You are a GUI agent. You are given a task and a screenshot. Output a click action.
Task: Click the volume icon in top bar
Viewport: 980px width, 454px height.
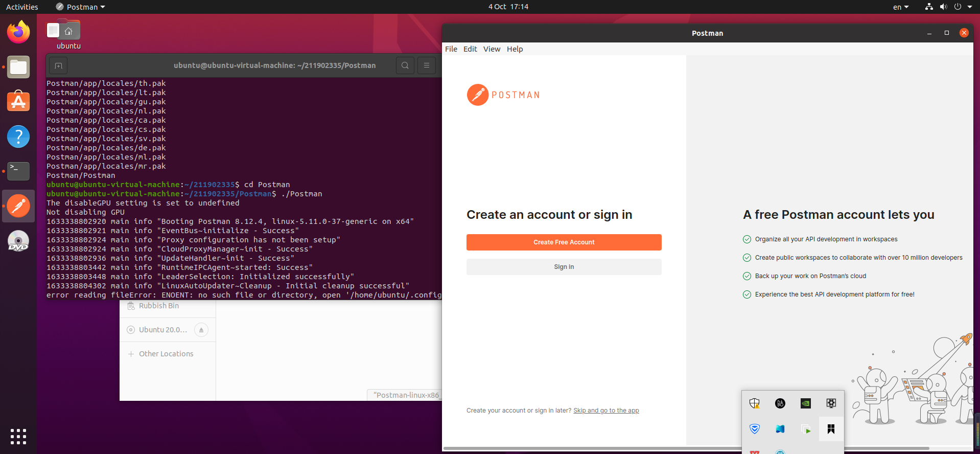point(943,7)
